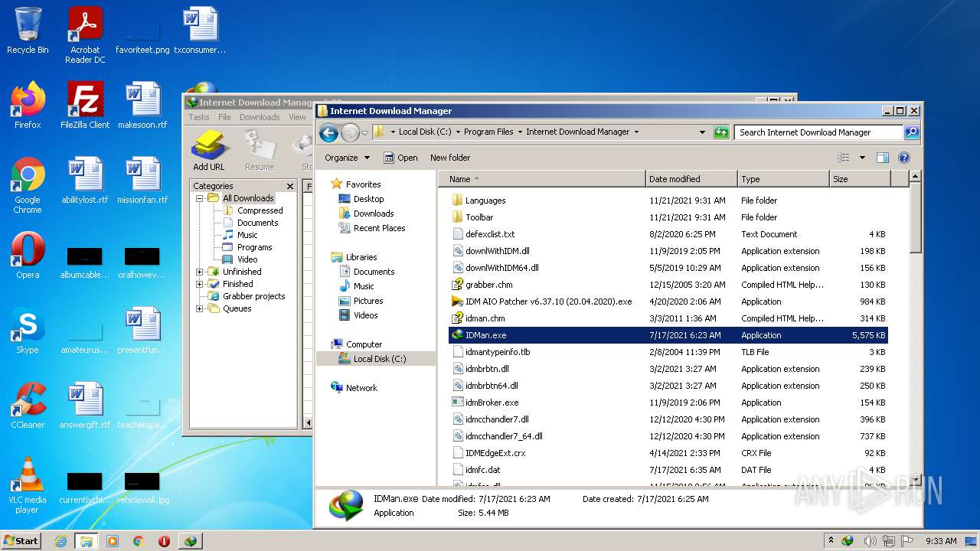
Task: Select Grabber projects in IDM tree
Action: tap(253, 296)
